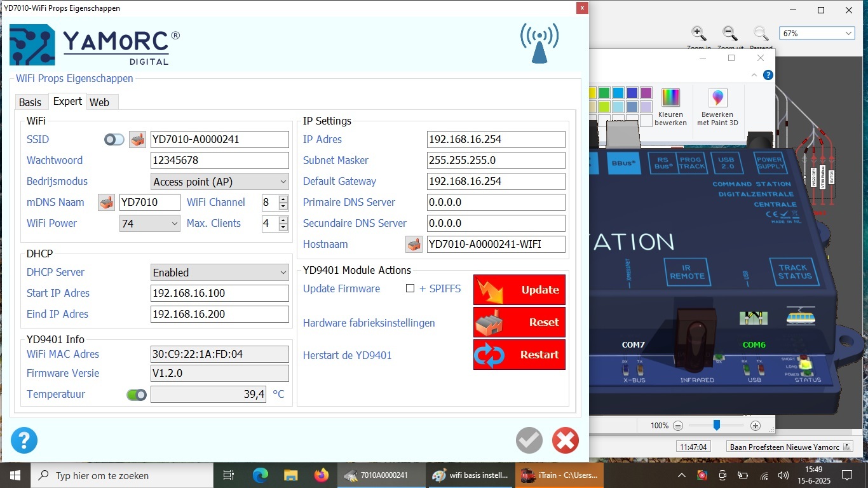Viewport: 868px width, 488px height.
Task: Open Task View on the taskbar
Action: point(229,475)
